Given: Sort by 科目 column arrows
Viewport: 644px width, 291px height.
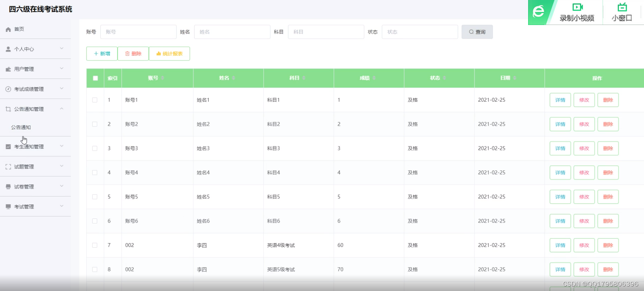Looking at the screenshot, I should (x=304, y=78).
